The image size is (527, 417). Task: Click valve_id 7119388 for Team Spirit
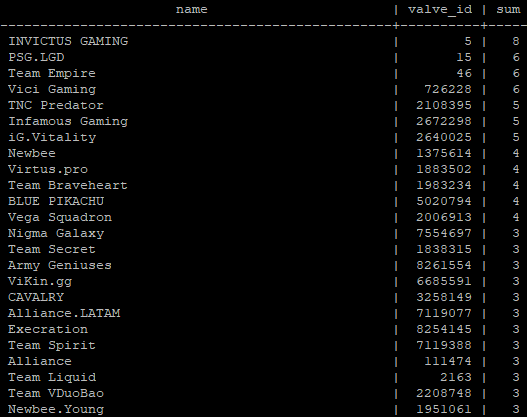[x=444, y=345]
